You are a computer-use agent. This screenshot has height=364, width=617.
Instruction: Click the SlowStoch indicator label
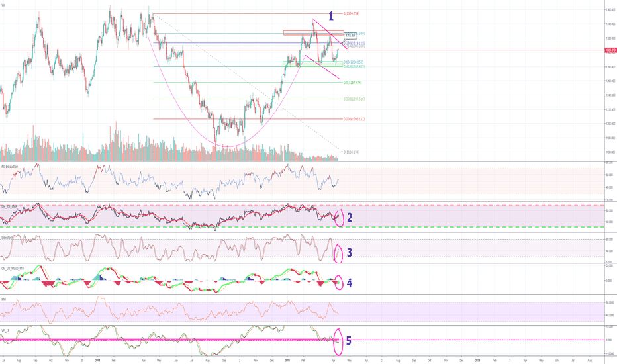pyautogui.click(x=7, y=238)
